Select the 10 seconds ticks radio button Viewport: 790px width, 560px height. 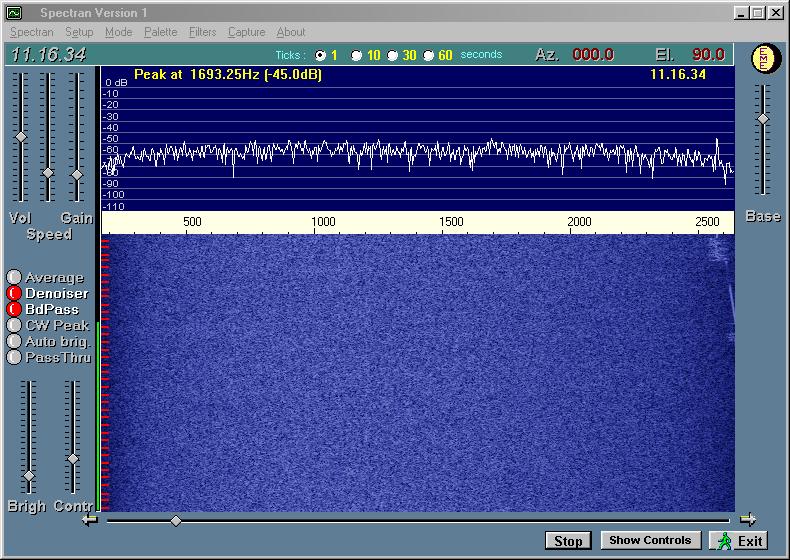(357, 55)
